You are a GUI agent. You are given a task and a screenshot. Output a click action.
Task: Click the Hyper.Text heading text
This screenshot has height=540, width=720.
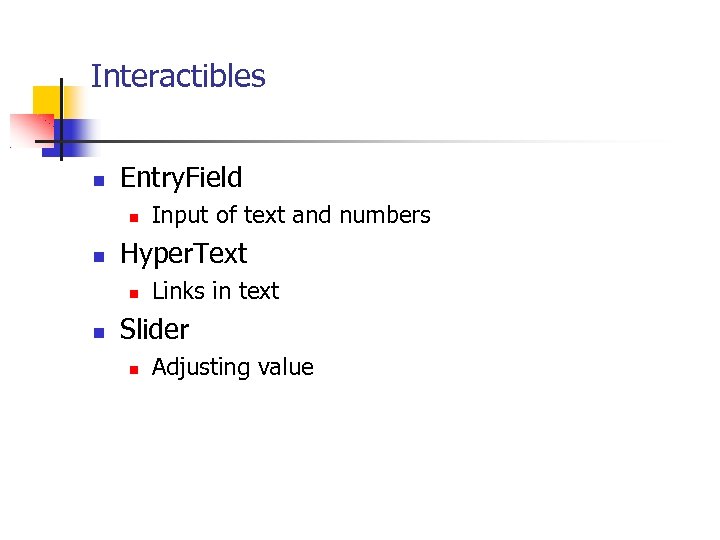(183, 254)
